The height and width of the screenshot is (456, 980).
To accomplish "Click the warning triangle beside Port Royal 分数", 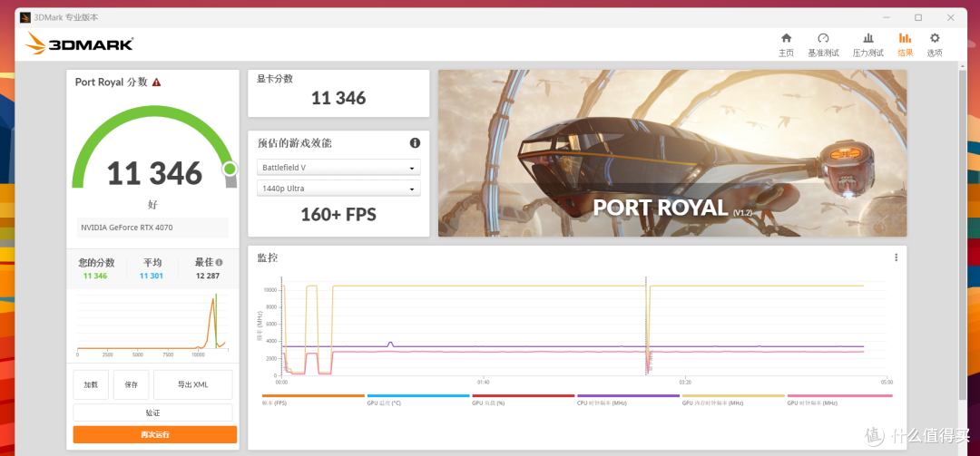I will tap(156, 82).
